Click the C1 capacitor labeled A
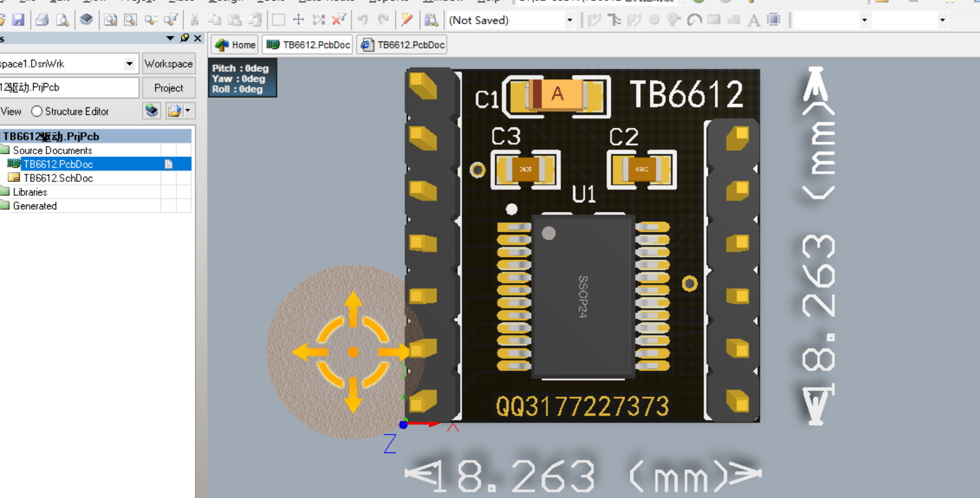 [x=557, y=95]
